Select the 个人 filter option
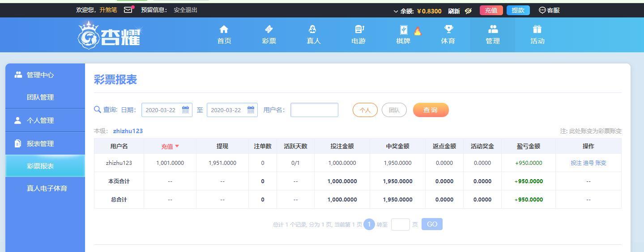Image resolution: width=644 pixels, height=252 pixels. click(365, 110)
